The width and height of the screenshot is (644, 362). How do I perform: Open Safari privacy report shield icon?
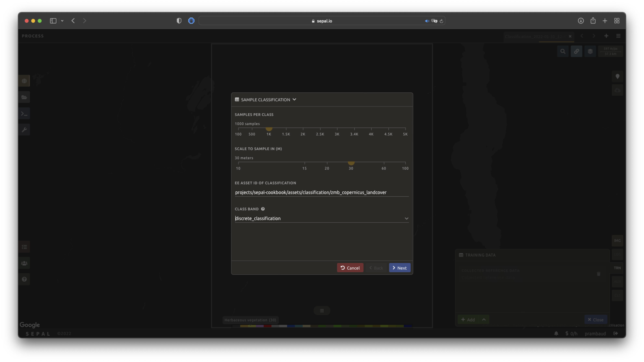(x=179, y=21)
